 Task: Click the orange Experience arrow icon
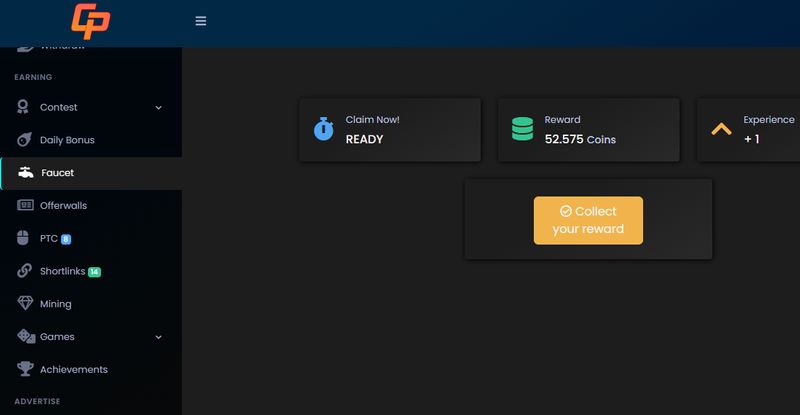click(721, 129)
